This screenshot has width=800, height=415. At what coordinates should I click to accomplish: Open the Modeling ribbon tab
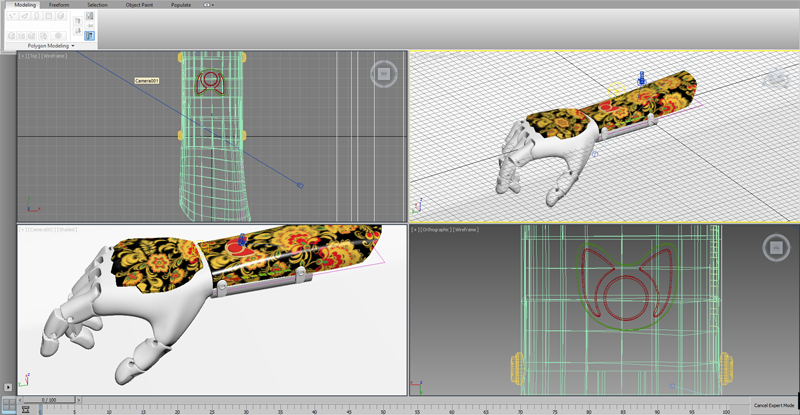point(25,5)
